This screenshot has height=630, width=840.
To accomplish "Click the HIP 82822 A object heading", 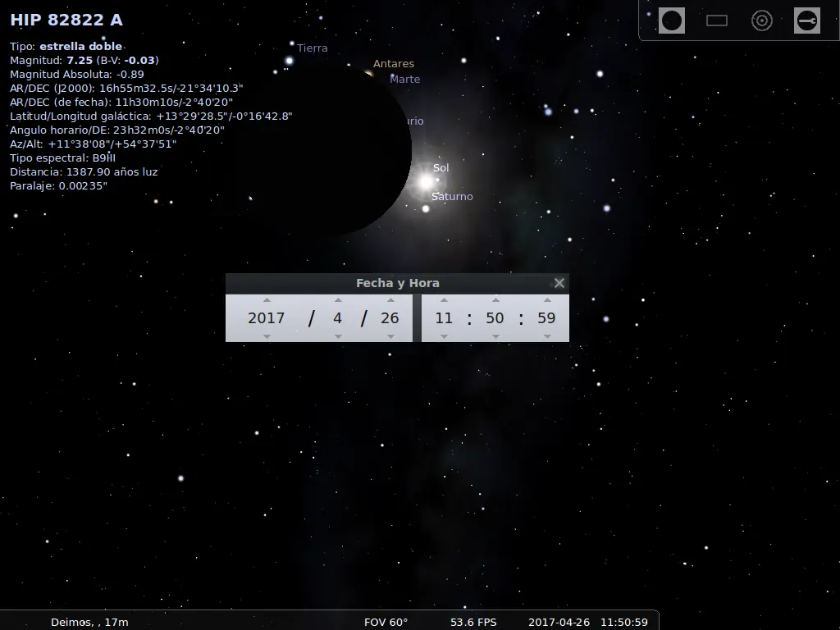I will pyautogui.click(x=66, y=20).
